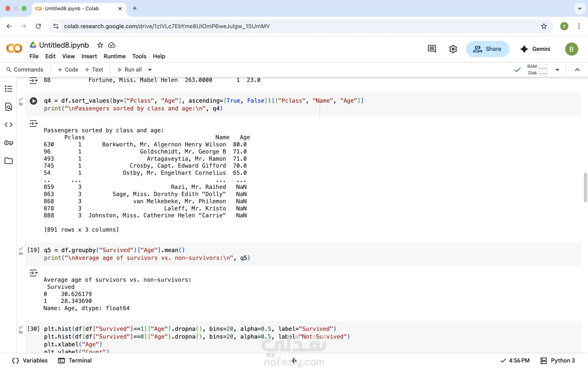
Task: Star the Untitled8.ipynb notebook title
Action: click(100, 45)
